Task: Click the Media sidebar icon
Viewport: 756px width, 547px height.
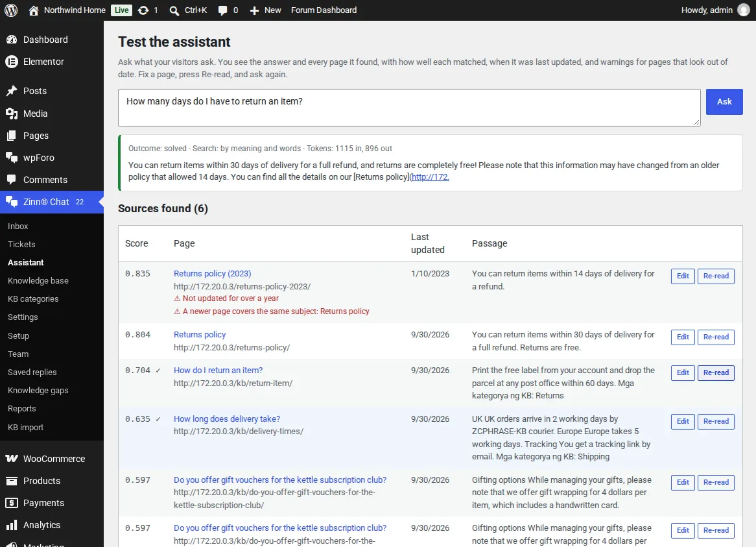Action: coord(12,114)
